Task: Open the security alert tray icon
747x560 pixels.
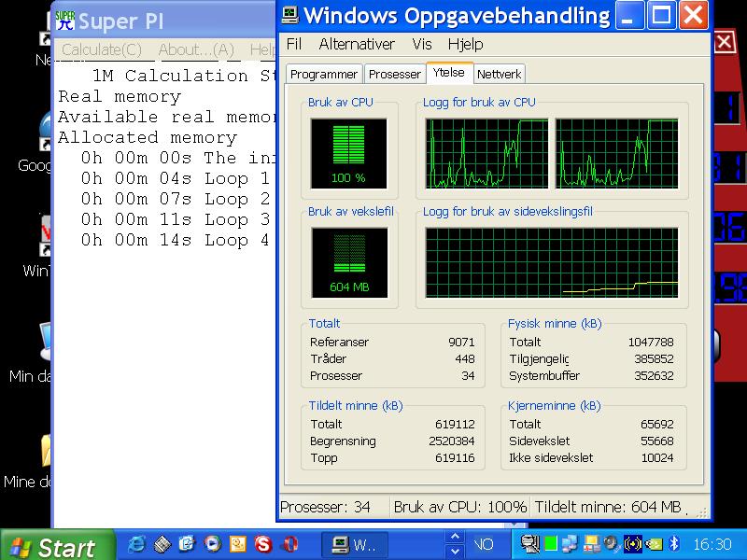Action: (x=591, y=543)
